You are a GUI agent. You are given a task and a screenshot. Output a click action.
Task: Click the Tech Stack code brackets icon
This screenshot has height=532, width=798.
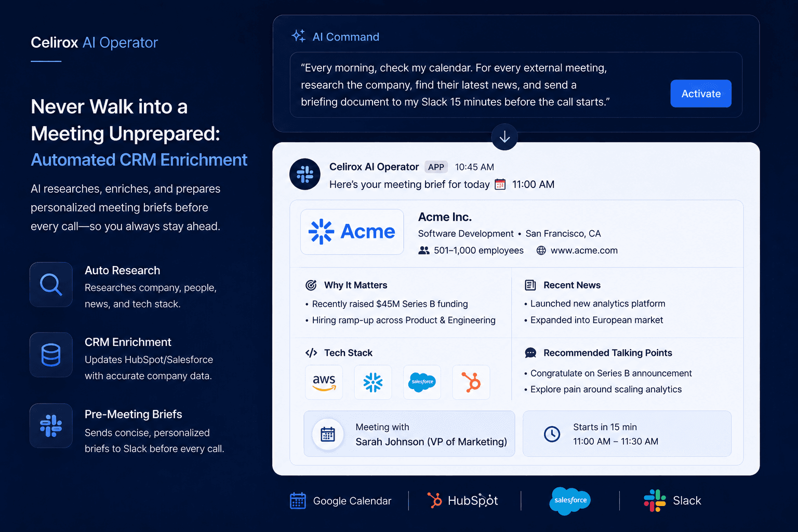tap(311, 353)
